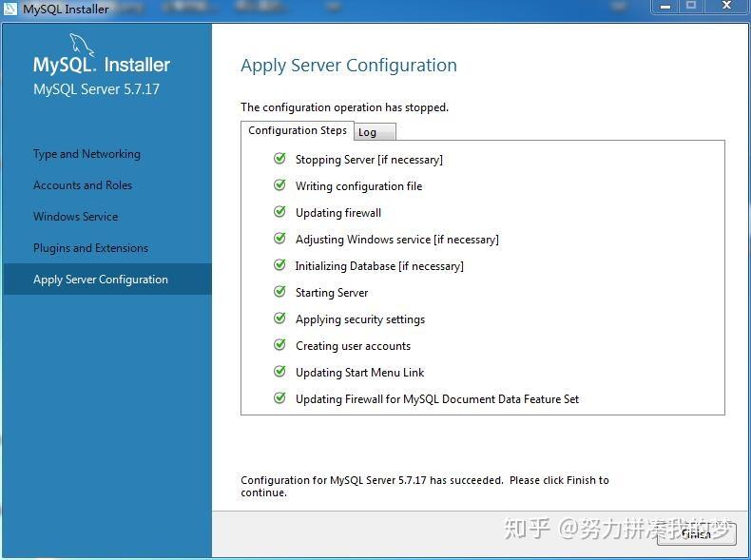Open the Plugins and Extensions step
This screenshot has height=560, width=751.
pyautogui.click(x=90, y=248)
